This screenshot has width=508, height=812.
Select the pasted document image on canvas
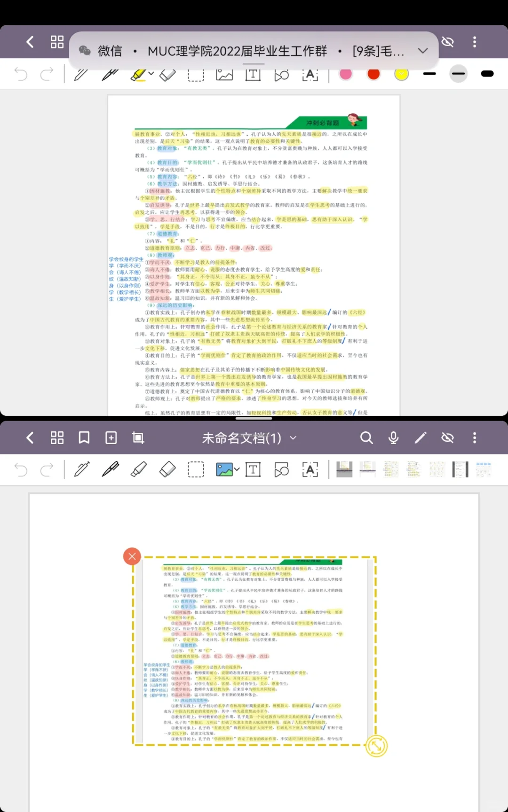pyautogui.click(x=254, y=651)
